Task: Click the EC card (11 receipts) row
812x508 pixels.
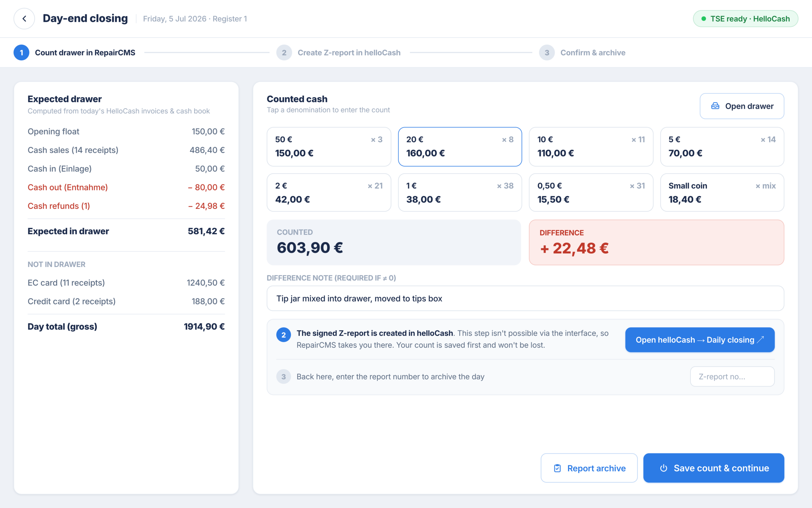Action: [126, 283]
